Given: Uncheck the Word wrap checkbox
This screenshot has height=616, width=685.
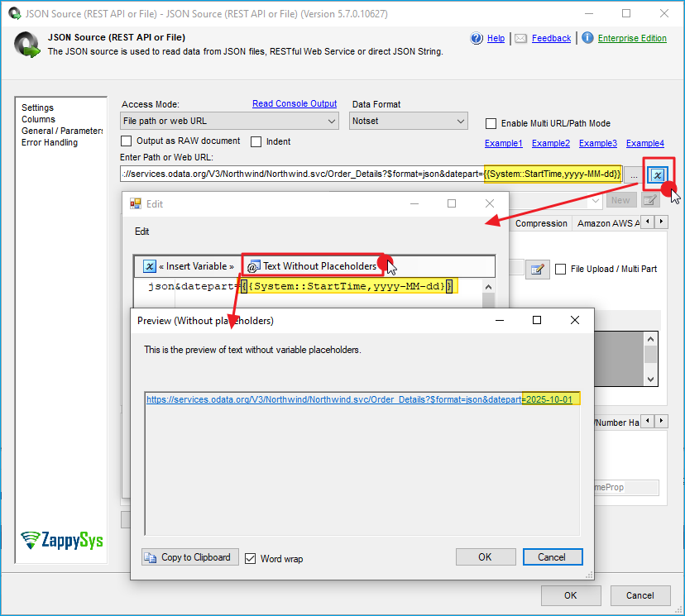Looking at the screenshot, I should (251, 558).
